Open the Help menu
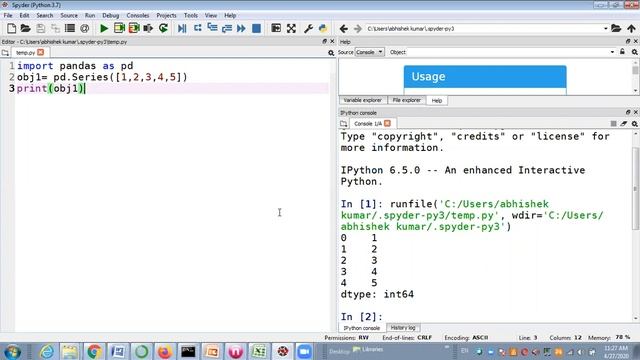Viewport: 640px width, 360px height. (230, 16)
